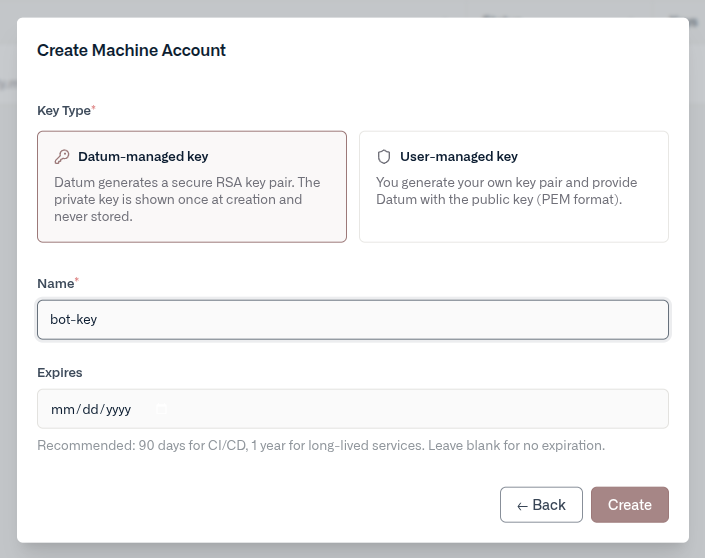Go back using the Back button
Screen dimensions: 705x558
541,505
